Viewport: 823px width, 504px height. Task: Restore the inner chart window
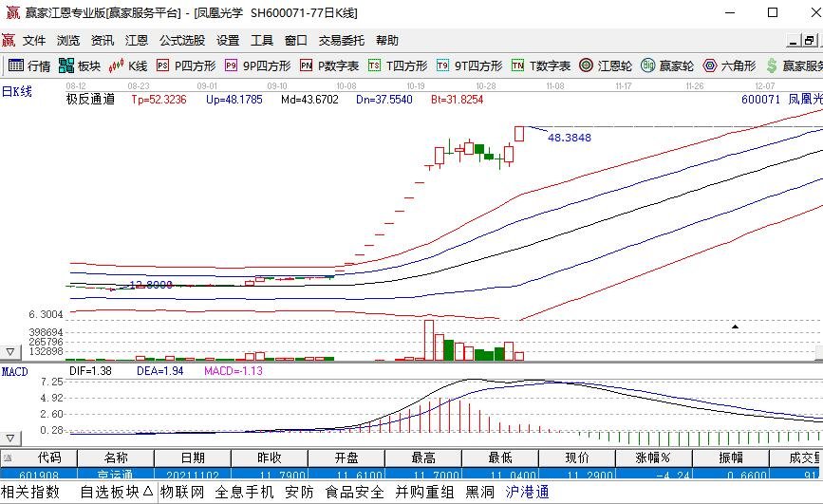pos(809,41)
